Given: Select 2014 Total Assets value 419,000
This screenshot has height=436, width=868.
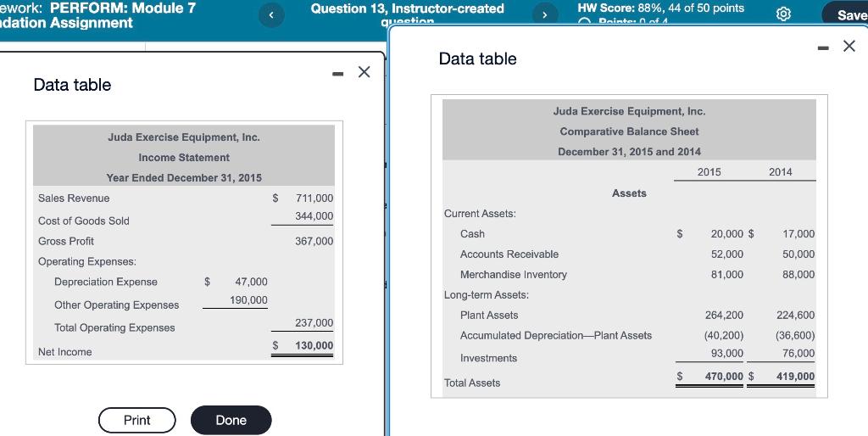Looking at the screenshot, I should tap(796, 377).
